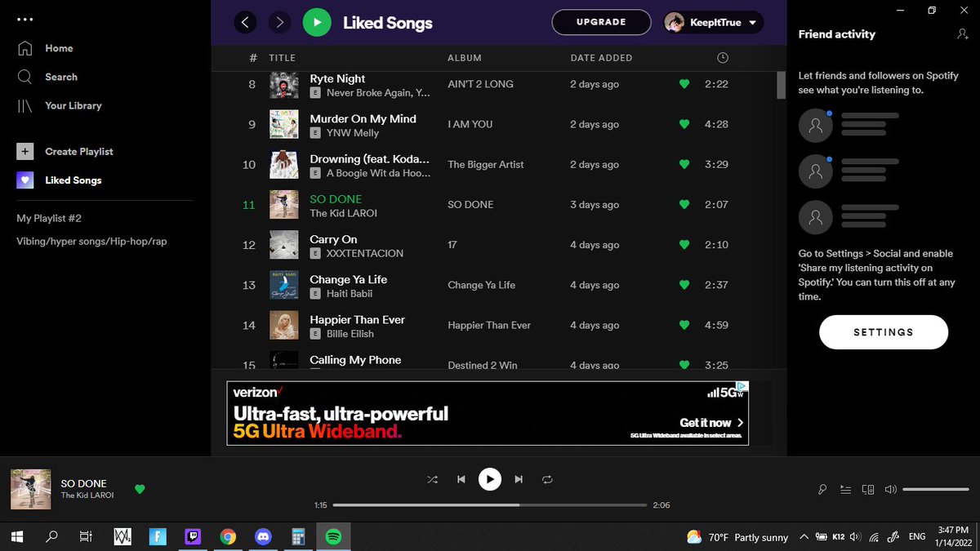This screenshot has height=551, width=980.
Task: Mute the Spotify volume
Action: [x=890, y=489]
